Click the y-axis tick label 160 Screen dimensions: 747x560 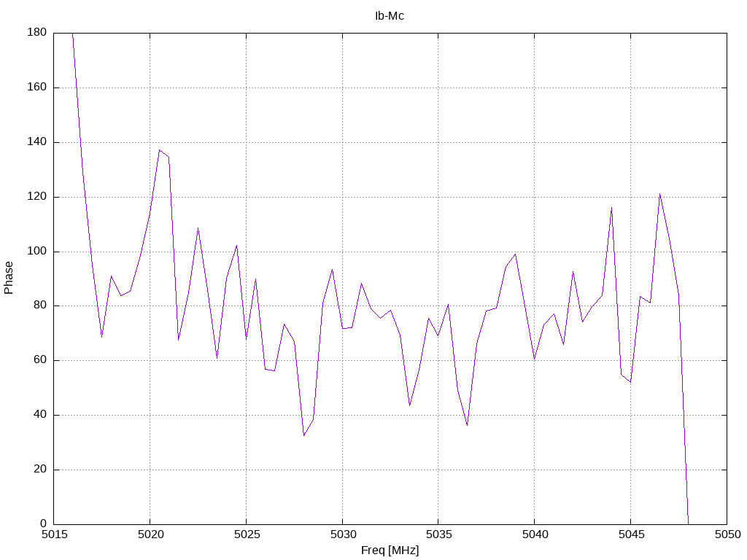[37, 87]
